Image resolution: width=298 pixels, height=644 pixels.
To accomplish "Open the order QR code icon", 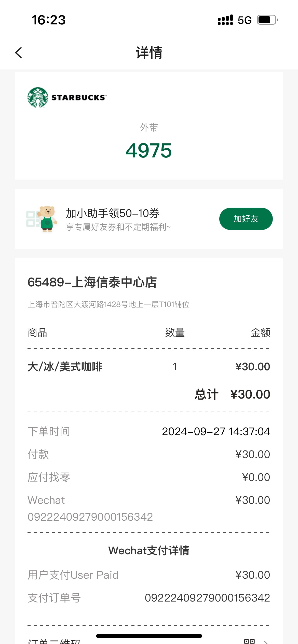I will [249, 641].
